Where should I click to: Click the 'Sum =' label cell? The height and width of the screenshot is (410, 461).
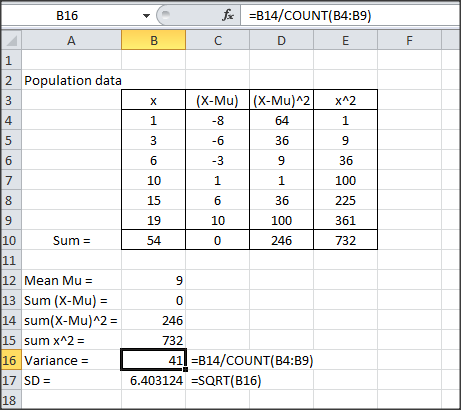coord(71,240)
